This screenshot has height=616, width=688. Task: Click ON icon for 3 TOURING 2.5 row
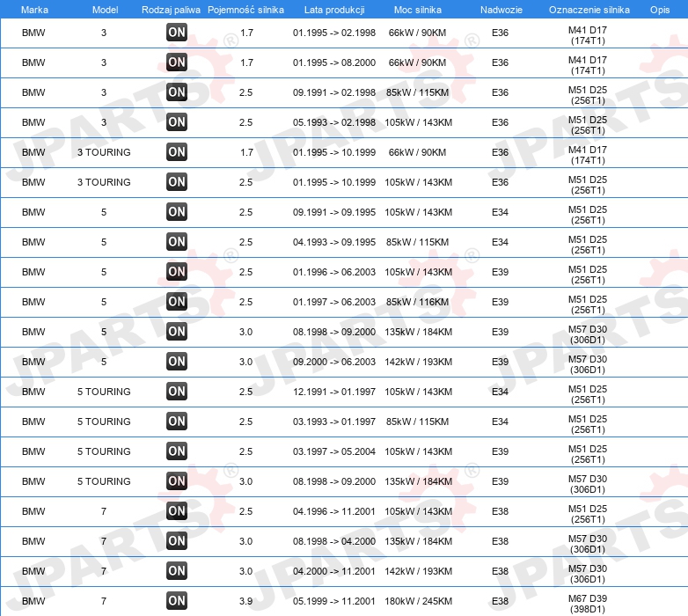pyautogui.click(x=177, y=182)
